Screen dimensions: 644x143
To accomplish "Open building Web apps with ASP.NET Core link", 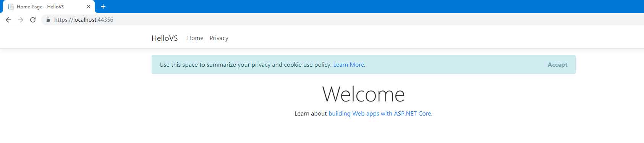I will [380, 114].
